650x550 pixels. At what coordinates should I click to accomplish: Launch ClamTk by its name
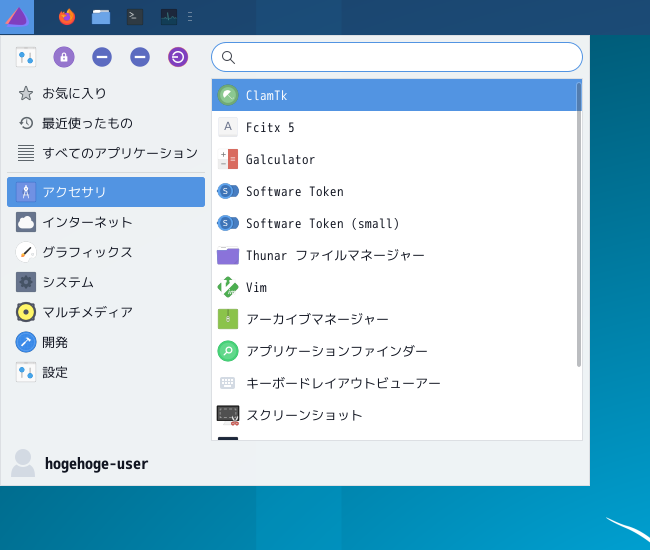tap(267, 95)
